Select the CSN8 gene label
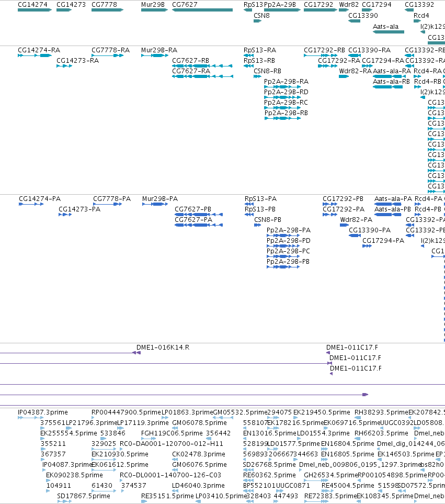Viewport: 445px width, 504px height. [x=261, y=15]
